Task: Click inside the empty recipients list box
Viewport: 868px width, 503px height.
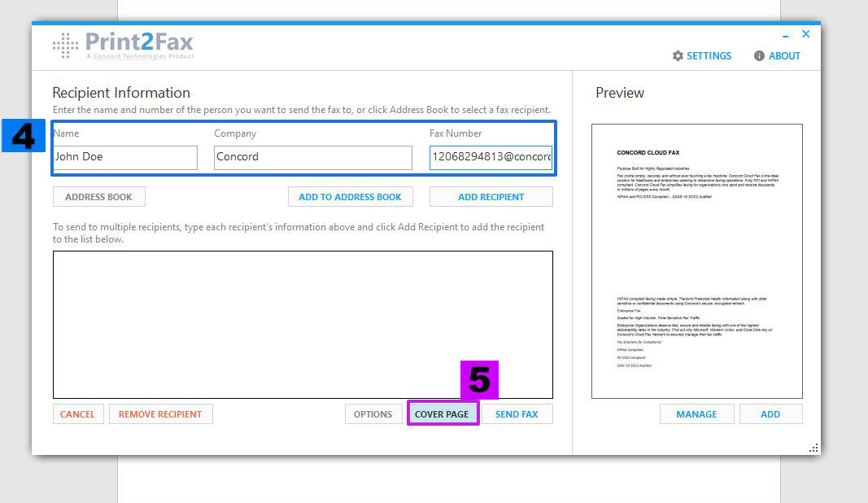Action: [x=303, y=324]
